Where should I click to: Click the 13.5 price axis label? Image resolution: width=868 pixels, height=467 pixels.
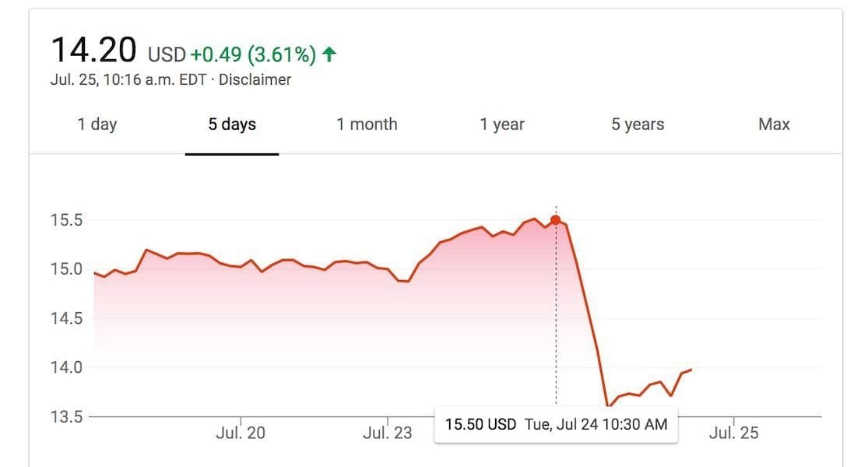click(x=66, y=416)
